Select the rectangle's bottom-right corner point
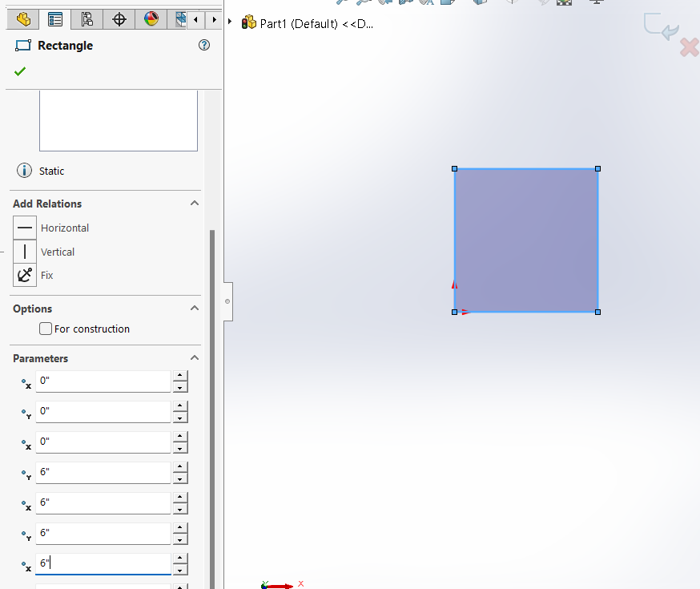The height and width of the screenshot is (589, 700). [x=597, y=313]
